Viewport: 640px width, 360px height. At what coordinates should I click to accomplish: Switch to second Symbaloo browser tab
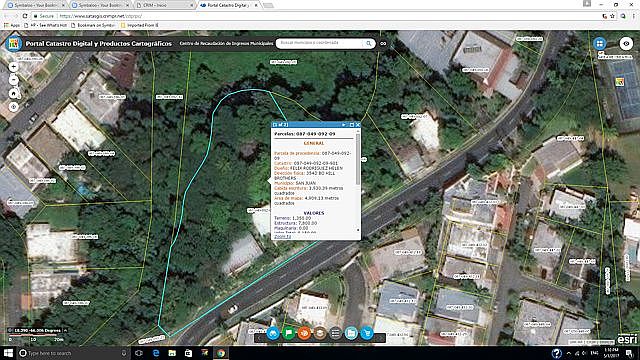(x=100, y=5)
